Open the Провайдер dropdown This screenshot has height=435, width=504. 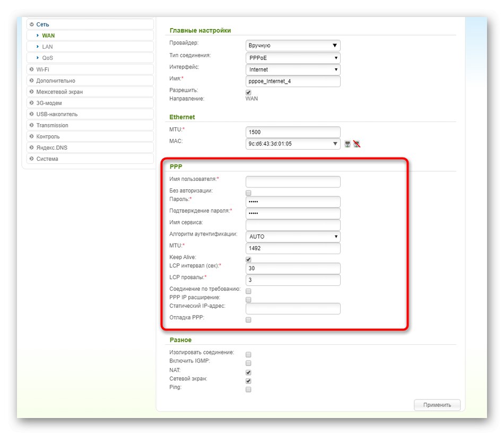click(x=293, y=45)
